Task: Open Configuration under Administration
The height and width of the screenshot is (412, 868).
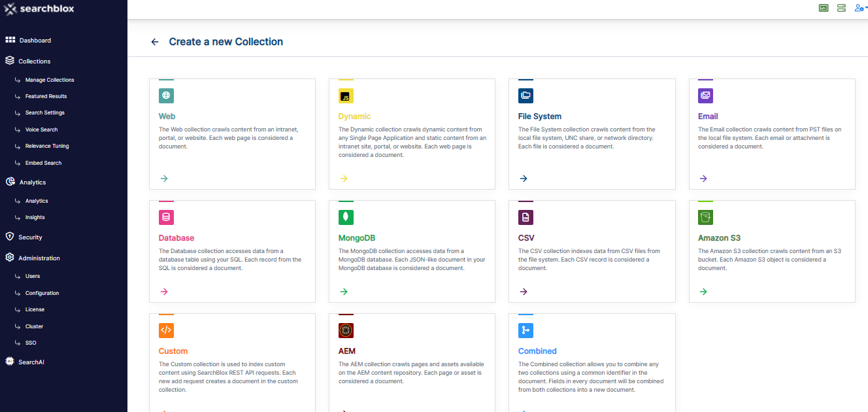Action: pyautogui.click(x=42, y=293)
